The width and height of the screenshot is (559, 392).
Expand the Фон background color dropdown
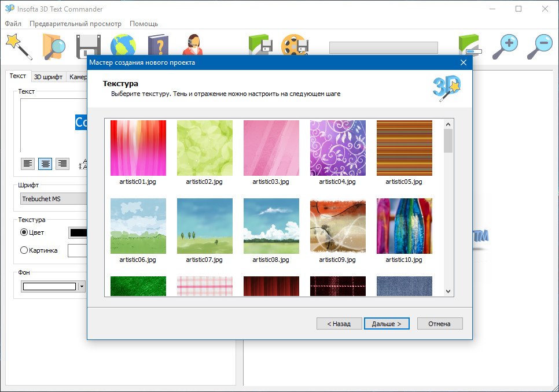point(82,286)
